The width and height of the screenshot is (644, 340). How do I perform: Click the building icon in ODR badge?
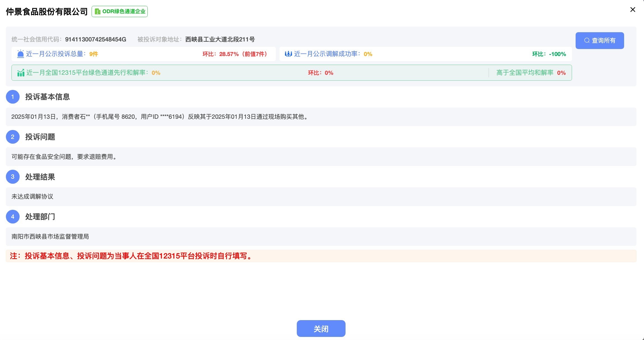pyautogui.click(x=98, y=11)
